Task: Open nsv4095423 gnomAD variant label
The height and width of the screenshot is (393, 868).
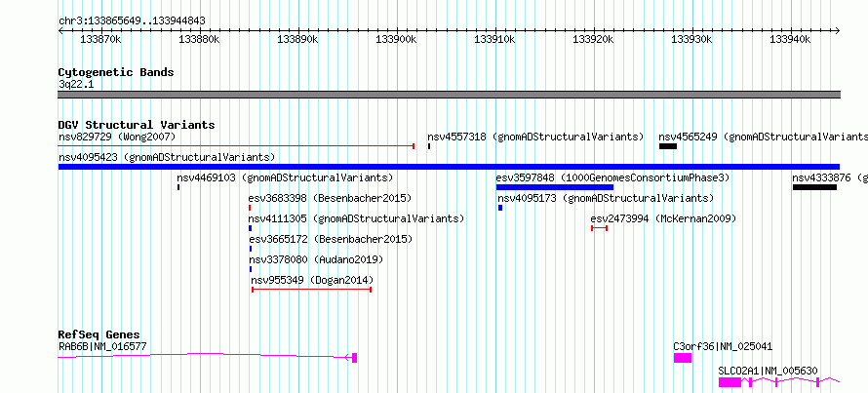Action: pyautogui.click(x=167, y=157)
